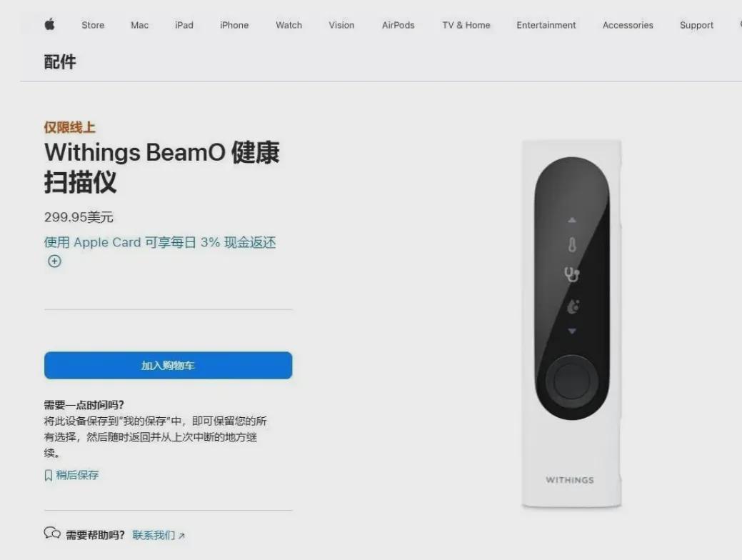This screenshot has width=742, height=560.
Task: Click the Apple Card 3% cashback link
Action: pyautogui.click(x=160, y=242)
